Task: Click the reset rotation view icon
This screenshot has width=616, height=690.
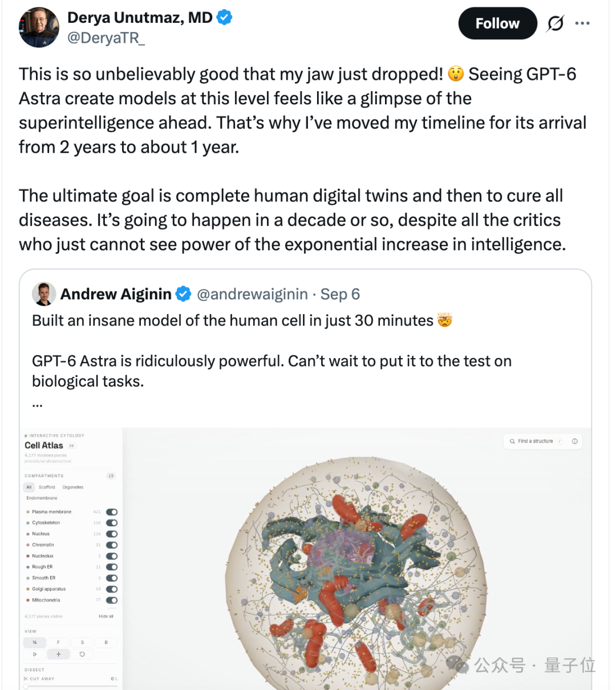Action: [82, 654]
